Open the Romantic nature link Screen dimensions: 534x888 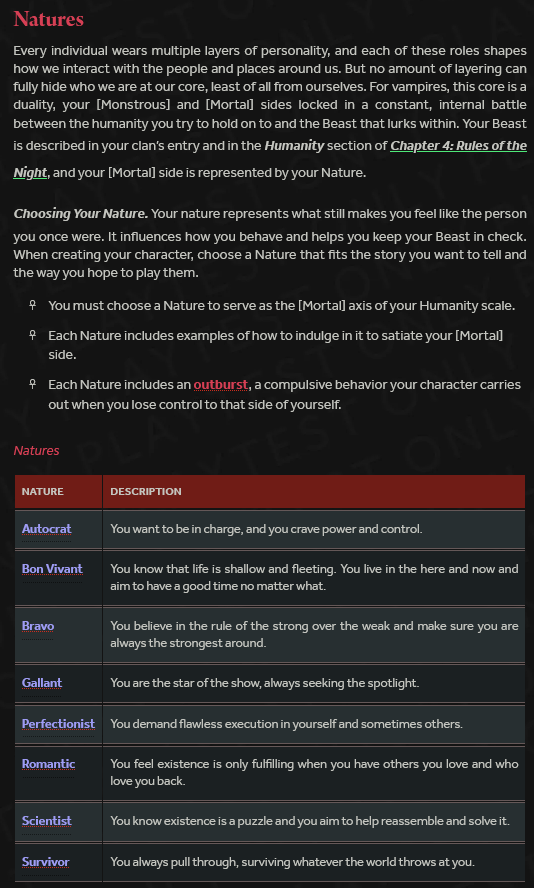point(48,764)
